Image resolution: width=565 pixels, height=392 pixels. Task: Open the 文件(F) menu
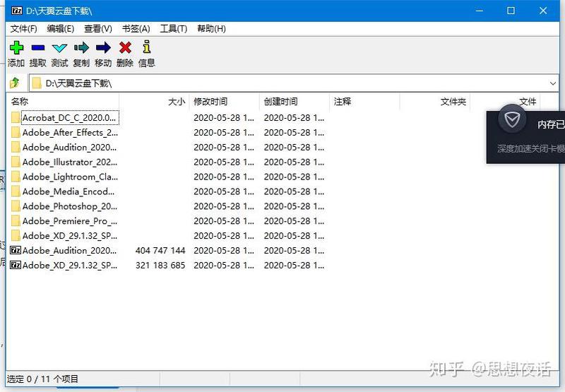[23, 29]
